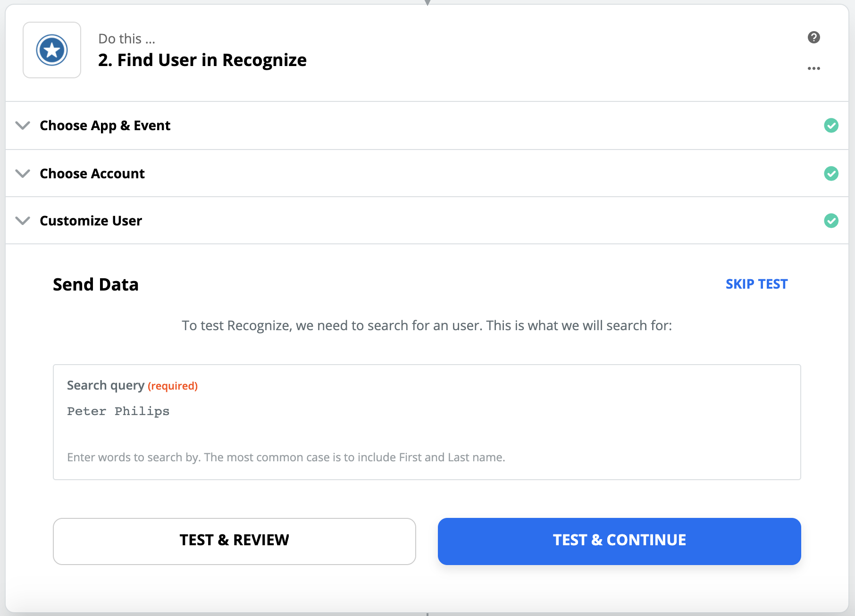The height and width of the screenshot is (616, 855).
Task: Click the Recognize app star icon
Action: (51, 50)
